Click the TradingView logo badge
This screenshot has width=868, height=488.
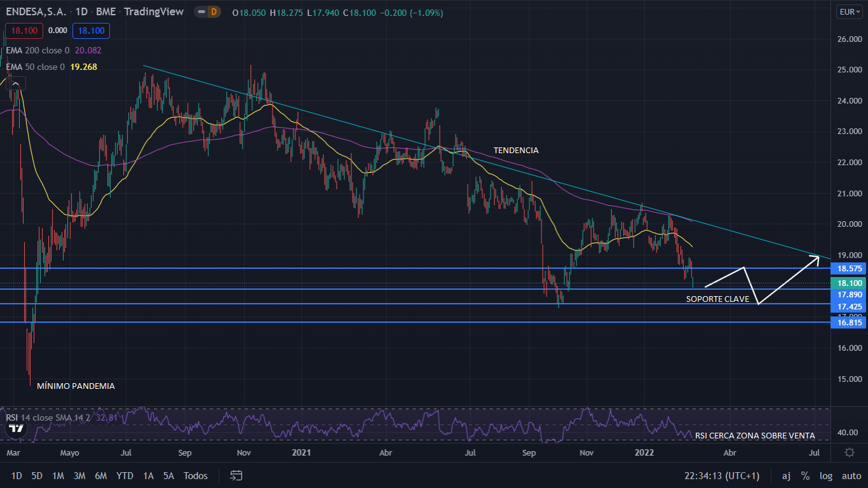(15, 428)
